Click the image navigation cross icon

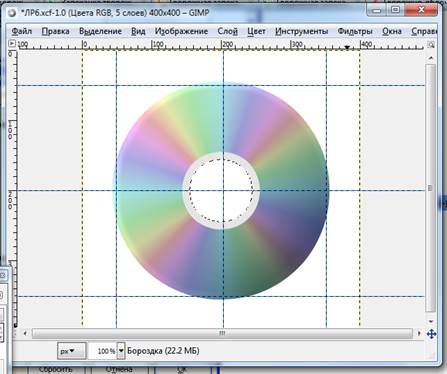click(431, 333)
